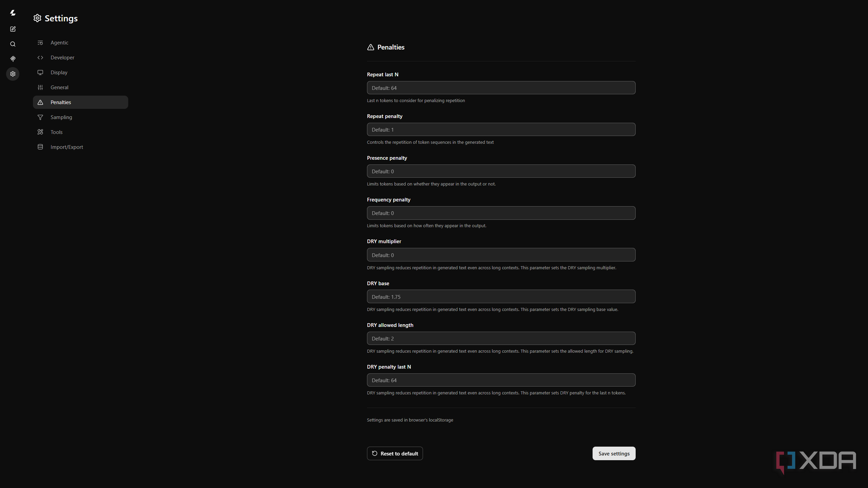Click the Frequency penalty input
Screen dimensions: 868x488
(x=501, y=213)
